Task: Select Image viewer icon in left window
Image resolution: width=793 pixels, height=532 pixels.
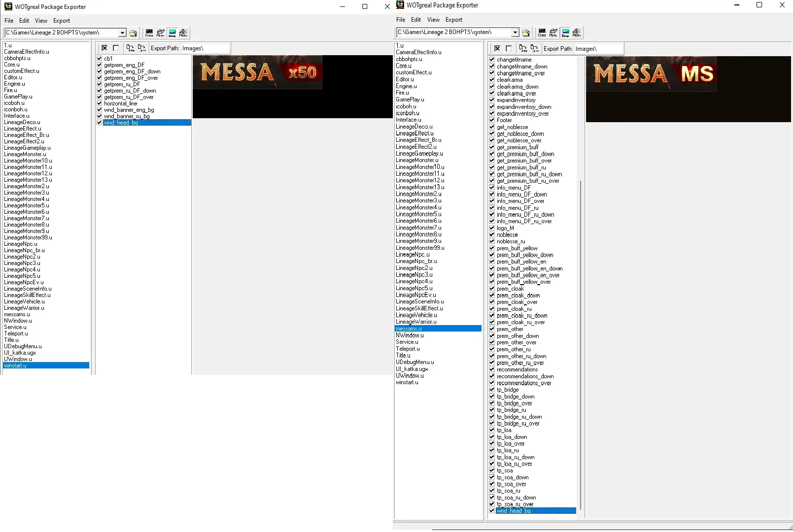Action: click(x=172, y=33)
